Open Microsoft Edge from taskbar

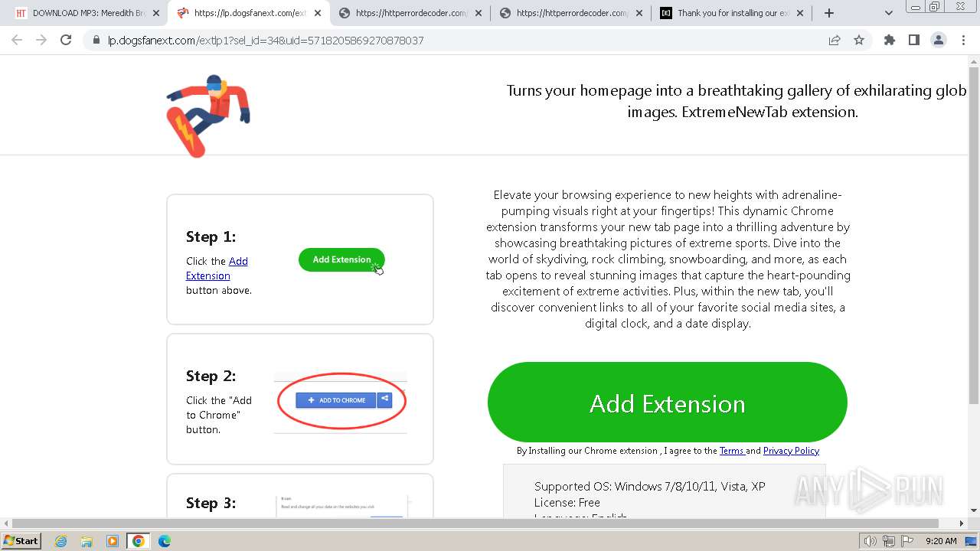(165, 541)
